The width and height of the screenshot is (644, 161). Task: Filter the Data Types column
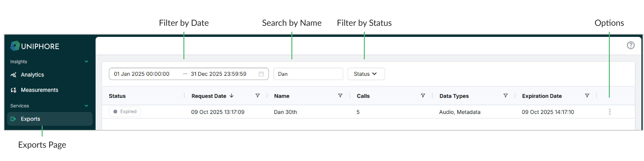coord(505,96)
